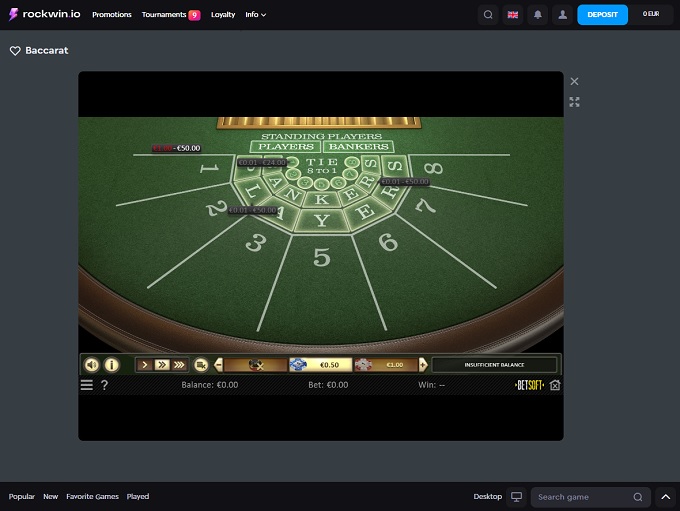Select the fastest triple-arrow game speed
680x511 pixels.
pos(179,365)
